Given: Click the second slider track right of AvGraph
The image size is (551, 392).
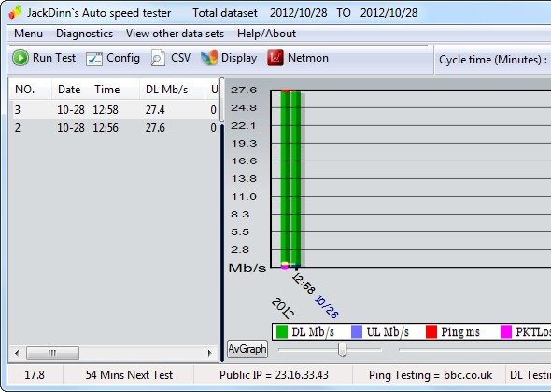Looking at the screenshot, I should (474, 349).
